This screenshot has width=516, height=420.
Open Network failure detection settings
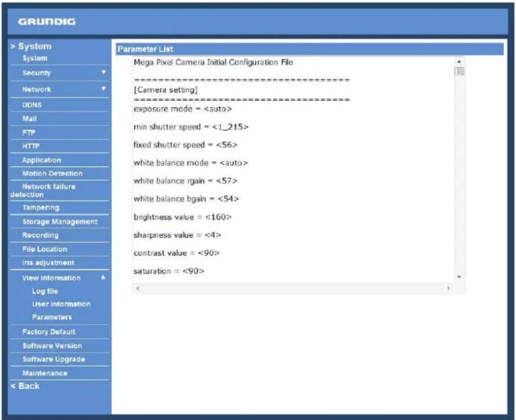(43, 191)
